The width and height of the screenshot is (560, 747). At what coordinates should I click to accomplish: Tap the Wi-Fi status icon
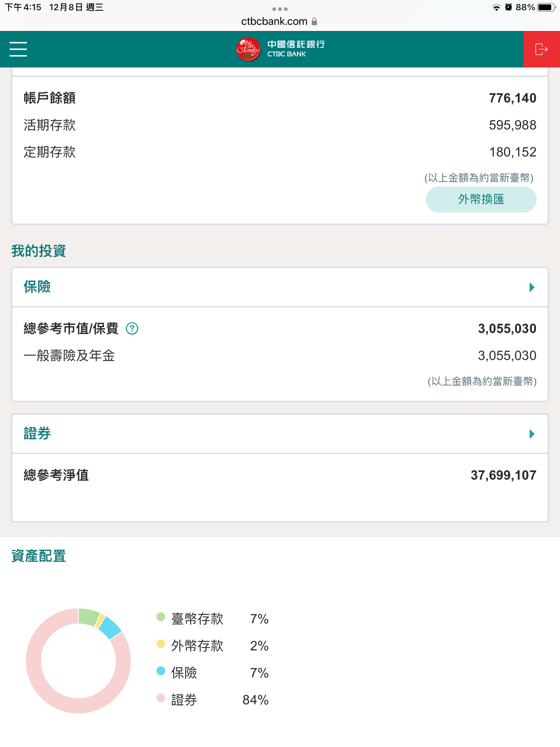[x=496, y=7]
